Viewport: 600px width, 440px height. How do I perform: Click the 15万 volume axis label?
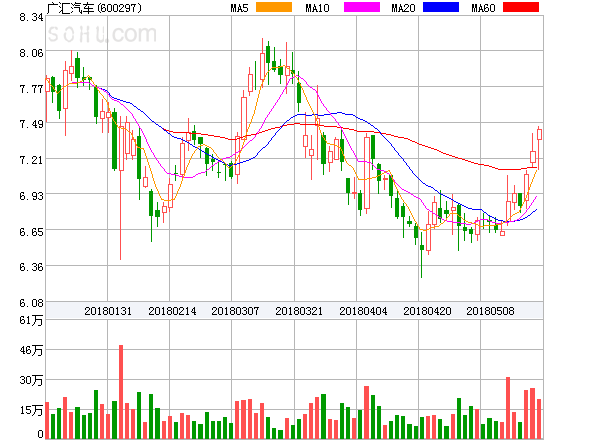pyautogui.click(x=31, y=411)
